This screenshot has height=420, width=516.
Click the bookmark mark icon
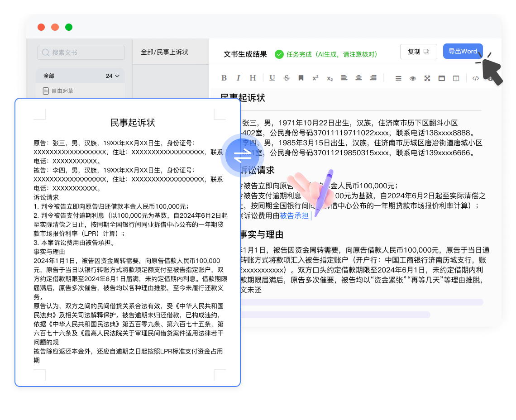pyautogui.click(x=301, y=78)
